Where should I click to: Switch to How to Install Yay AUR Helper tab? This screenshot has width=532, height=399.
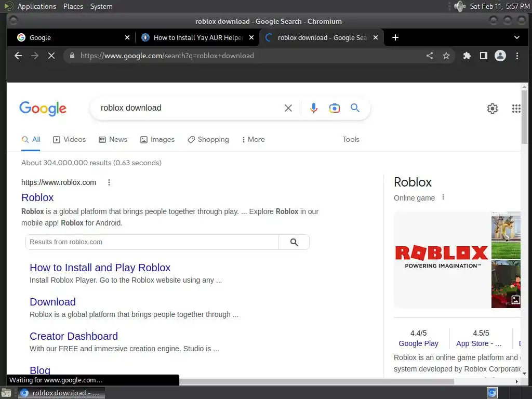tap(198, 37)
